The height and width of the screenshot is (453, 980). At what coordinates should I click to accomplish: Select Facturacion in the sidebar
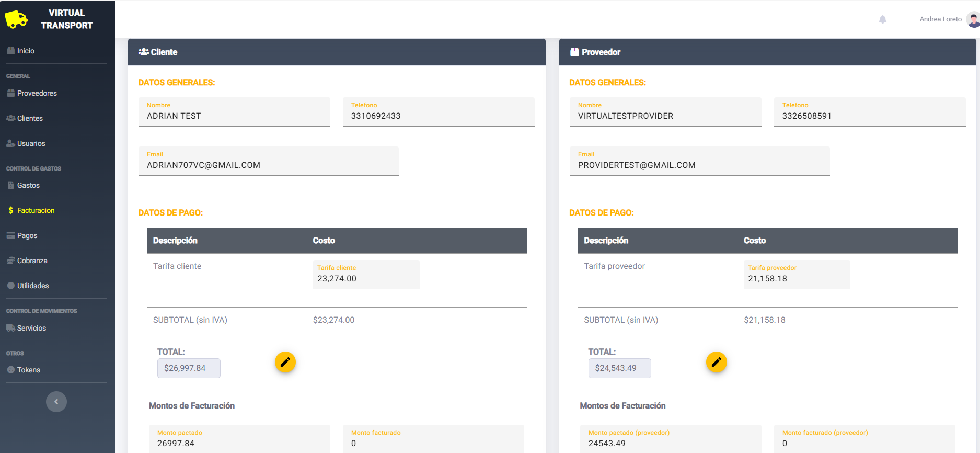pyautogui.click(x=36, y=210)
